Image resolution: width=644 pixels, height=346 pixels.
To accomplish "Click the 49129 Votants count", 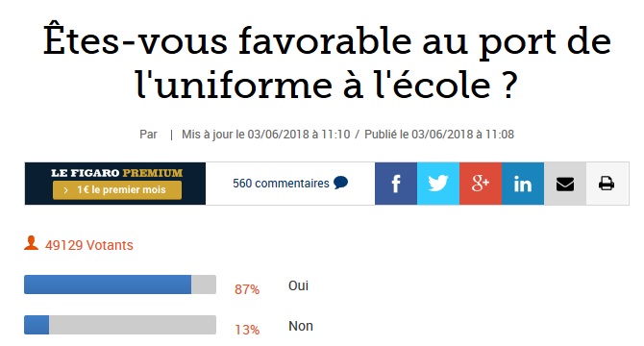I will (x=89, y=245).
